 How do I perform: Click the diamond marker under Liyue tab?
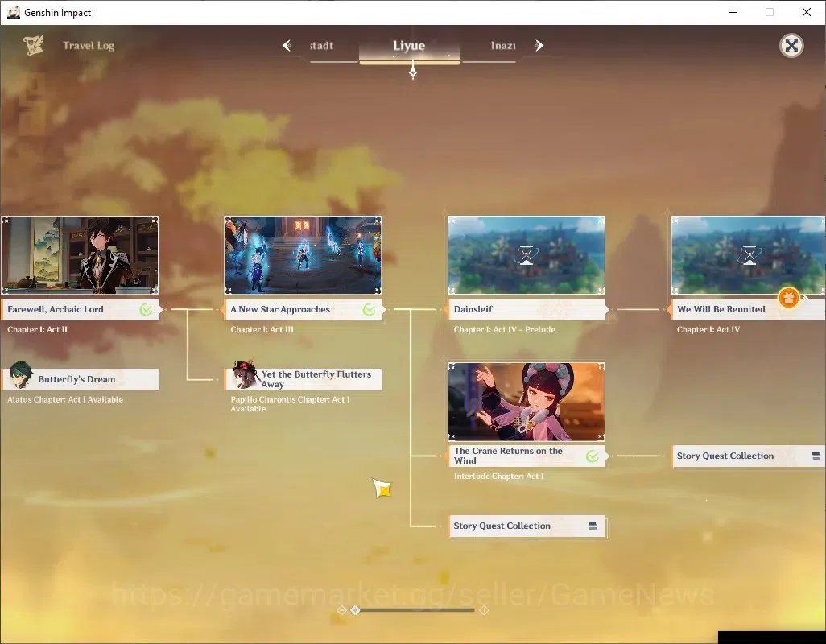click(x=413, y=72)
